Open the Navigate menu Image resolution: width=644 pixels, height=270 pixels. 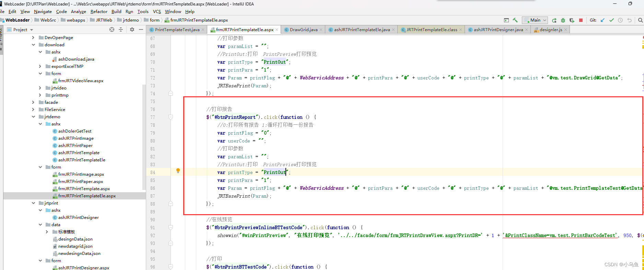coord(43,12)
